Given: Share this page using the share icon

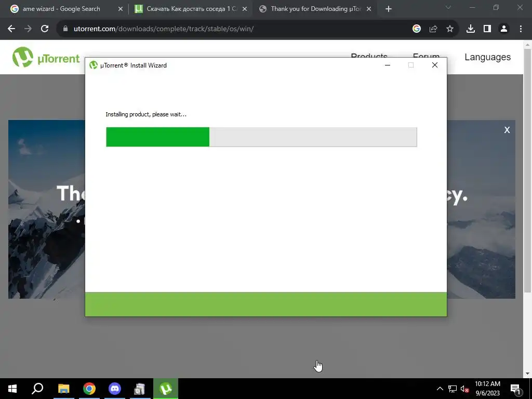Looking at the screenshot, I should 433,29.
